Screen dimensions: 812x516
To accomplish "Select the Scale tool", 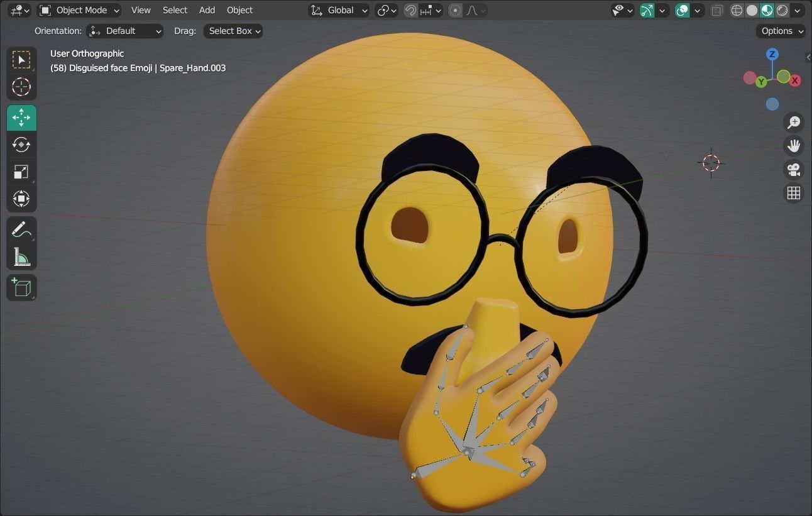I will [21, 172].
